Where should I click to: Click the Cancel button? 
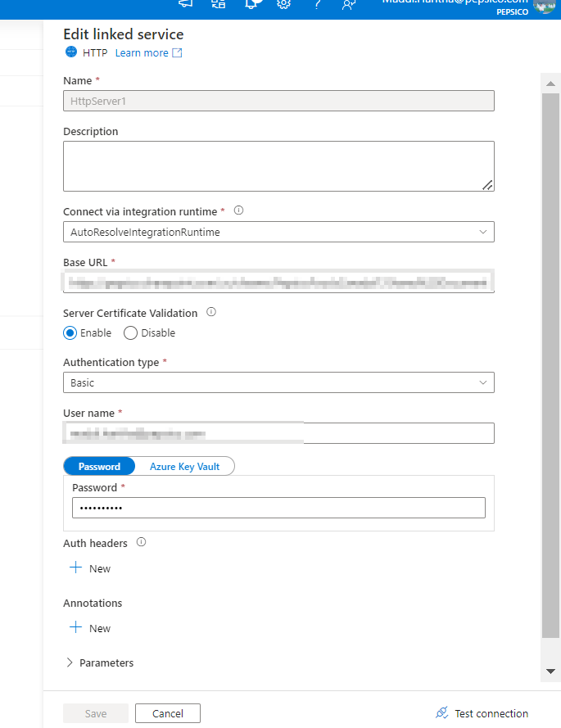coord(168,713)
